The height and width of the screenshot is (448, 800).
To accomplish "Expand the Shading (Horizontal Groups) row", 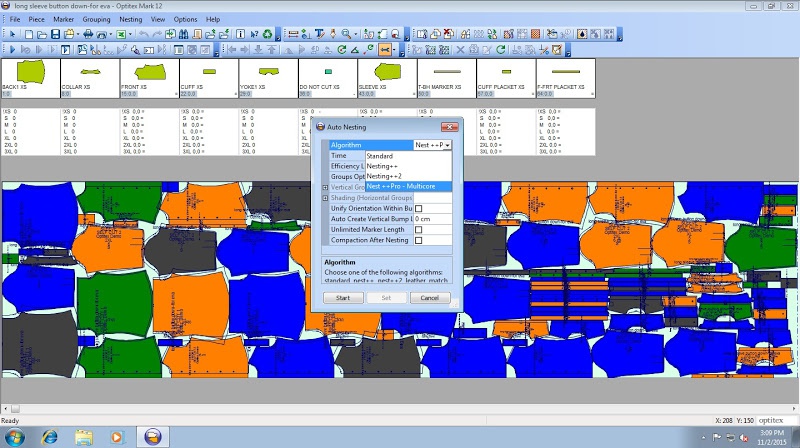I will click(x=325, y=198).
